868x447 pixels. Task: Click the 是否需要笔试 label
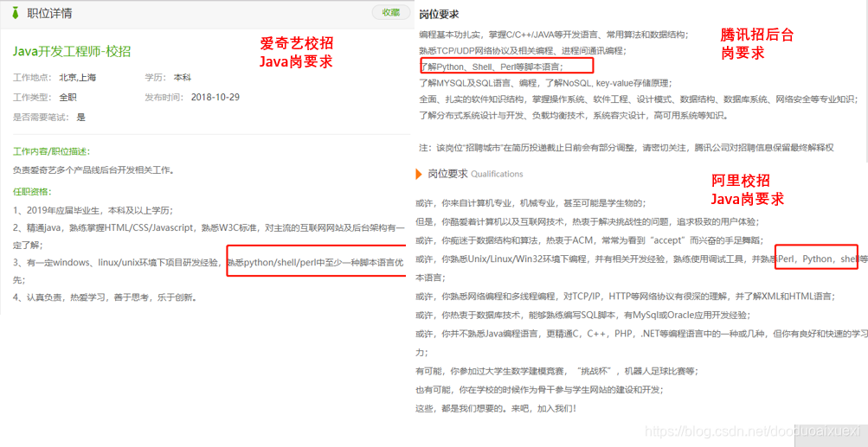41,118
